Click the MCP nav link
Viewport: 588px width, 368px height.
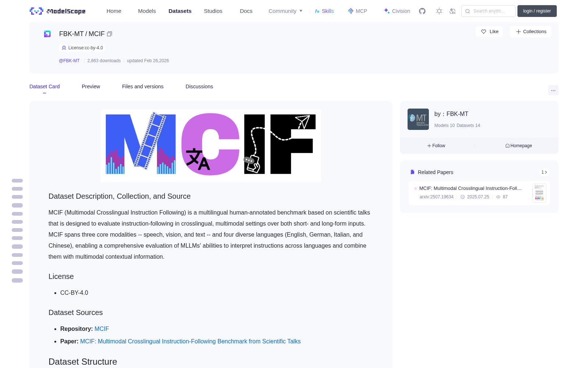pos(358,11)
